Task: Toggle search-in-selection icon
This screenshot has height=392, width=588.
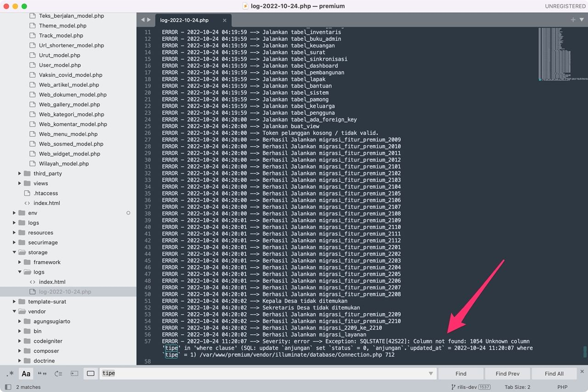Action: tap(73, 374)
